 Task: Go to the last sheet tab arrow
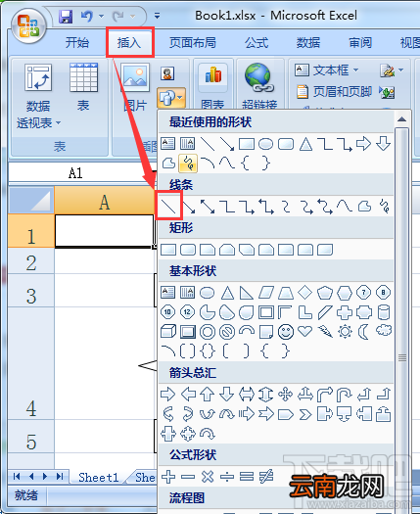[60, 476]
